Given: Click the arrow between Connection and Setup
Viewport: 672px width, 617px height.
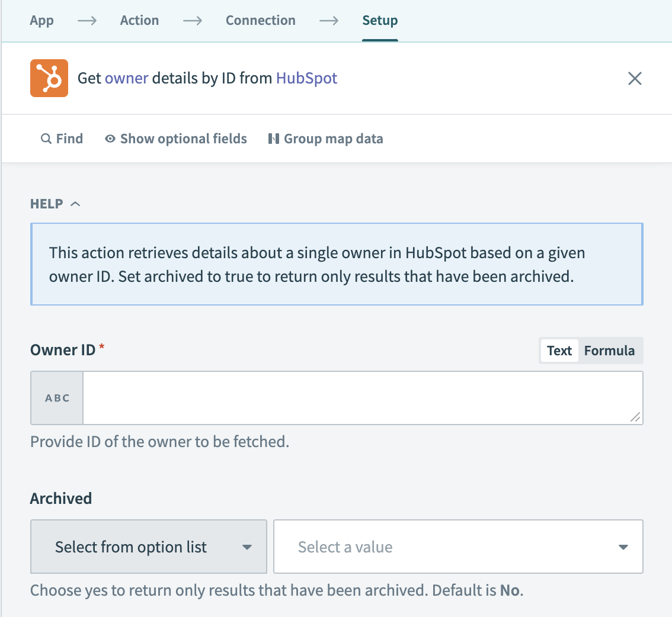Looking at the screenshot, I should 329,20.
